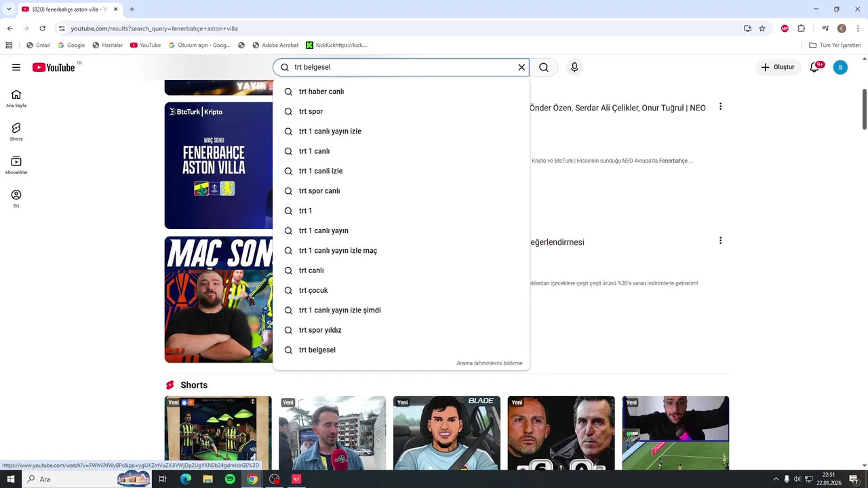Expand the tab search dropdown arrow
The image size is (868, 488).
[9, 9]
